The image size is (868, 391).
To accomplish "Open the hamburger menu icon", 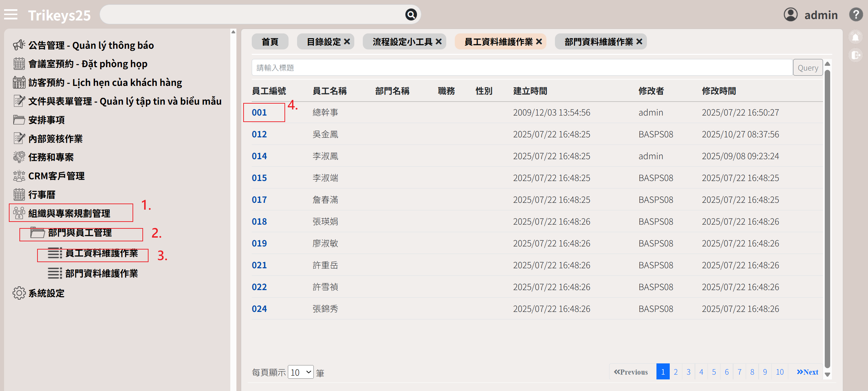I will pos(11,15).
